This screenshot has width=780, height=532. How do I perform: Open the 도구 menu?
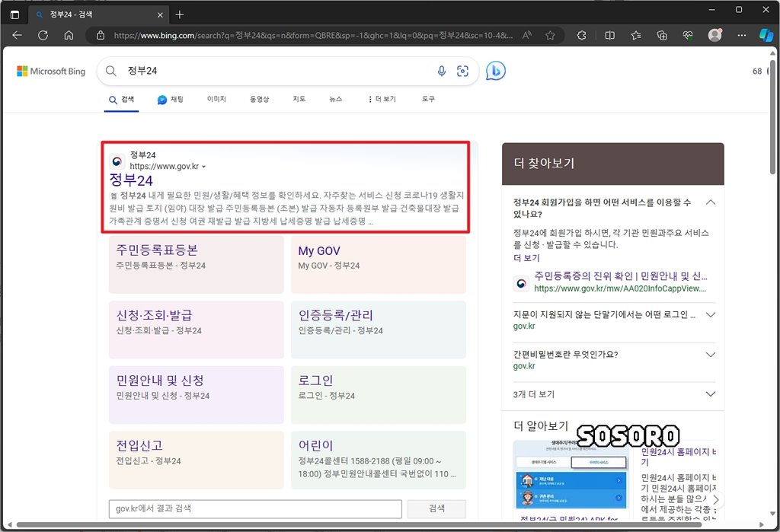point(428,99)
